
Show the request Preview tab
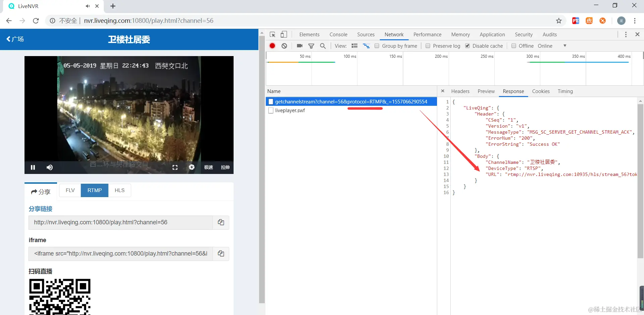486,91
